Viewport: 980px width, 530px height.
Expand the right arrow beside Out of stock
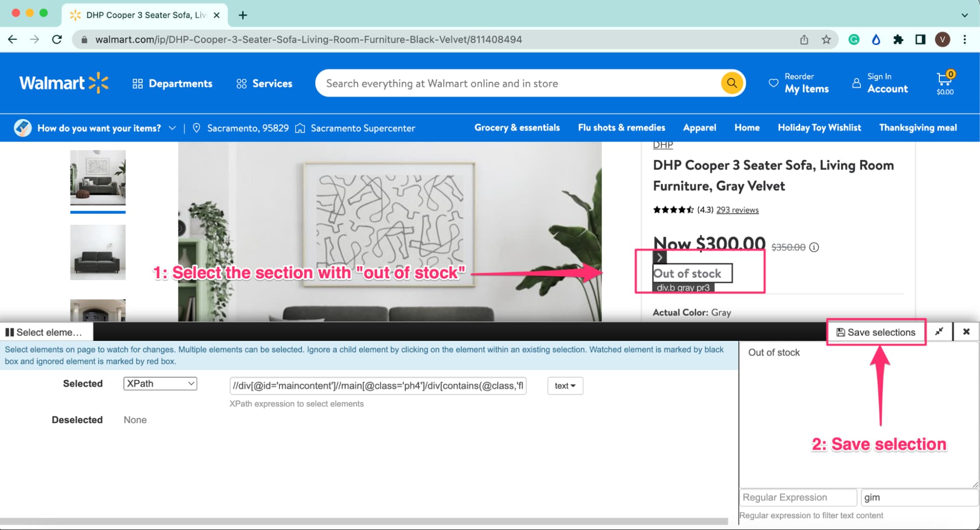(659, 257)
